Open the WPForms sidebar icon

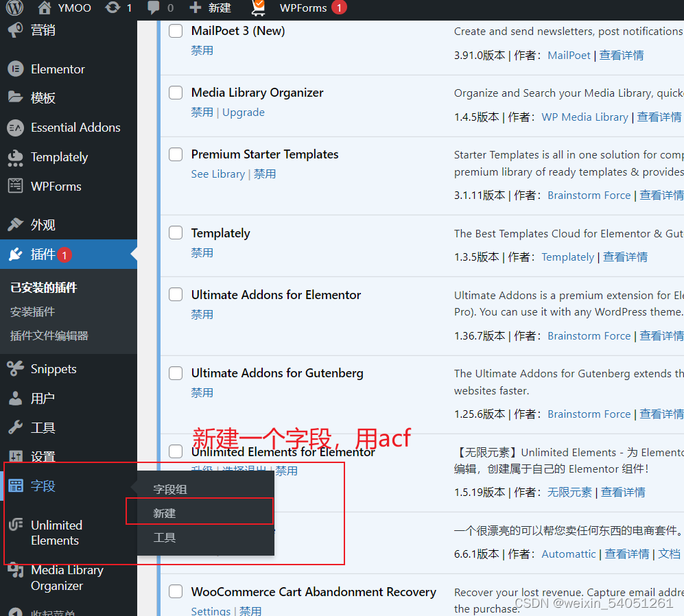coord(15,186)
